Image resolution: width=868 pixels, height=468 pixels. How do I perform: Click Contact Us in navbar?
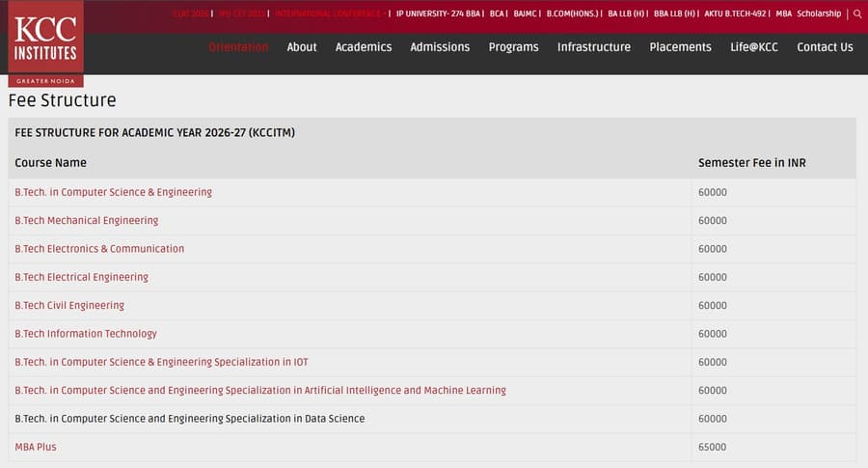(x=825, y=47)
